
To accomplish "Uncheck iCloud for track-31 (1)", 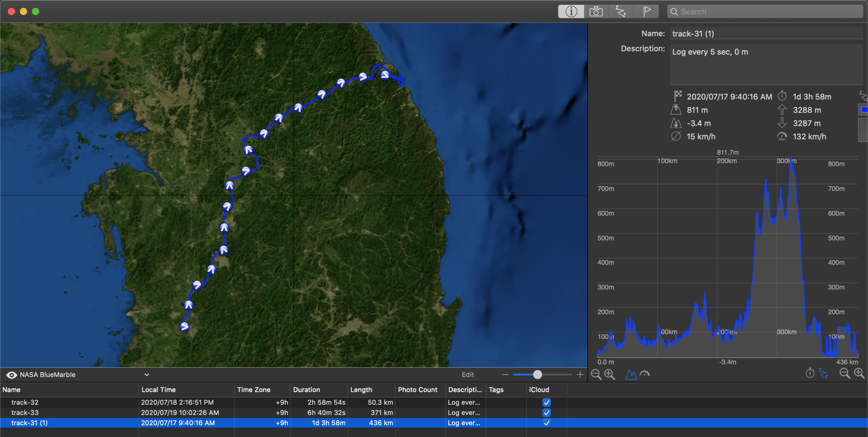I will pyautogui.click(x=547, y=423).
